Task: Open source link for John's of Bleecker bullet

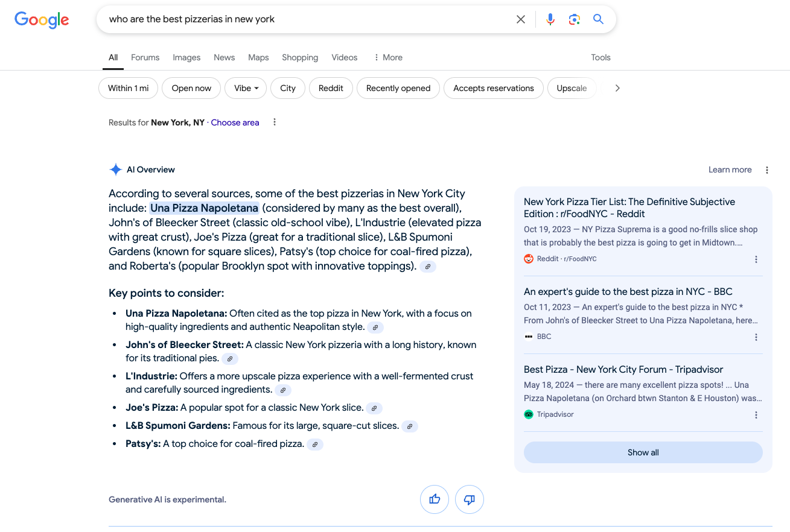Action: (x=230, y=359)
